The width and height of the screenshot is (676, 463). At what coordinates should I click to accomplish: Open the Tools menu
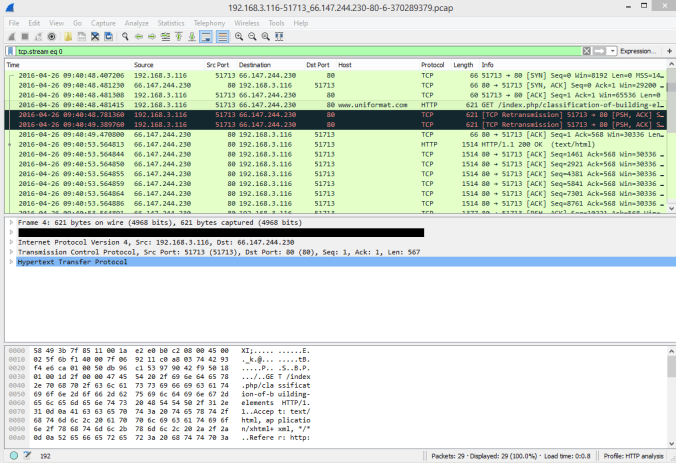(x=276, y=23)
